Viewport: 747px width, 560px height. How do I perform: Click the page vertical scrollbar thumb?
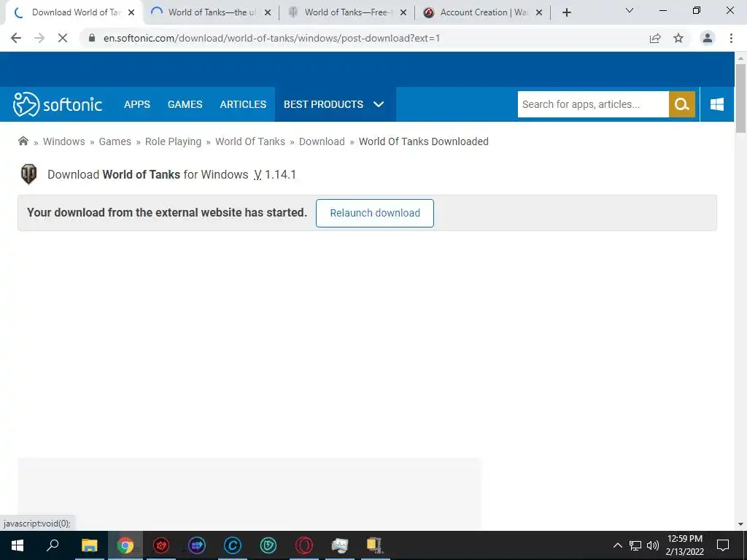(x=740, y=98)
